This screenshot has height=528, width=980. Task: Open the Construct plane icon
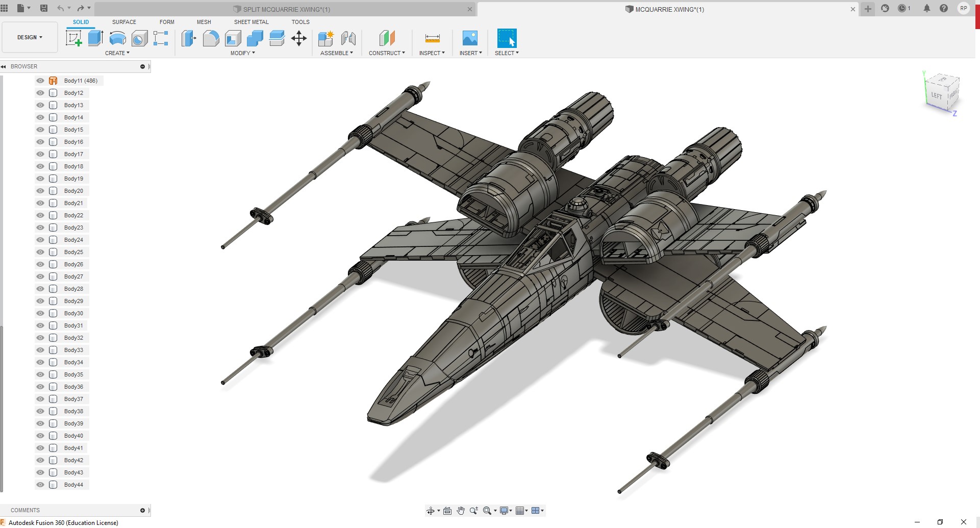(387, 38)
